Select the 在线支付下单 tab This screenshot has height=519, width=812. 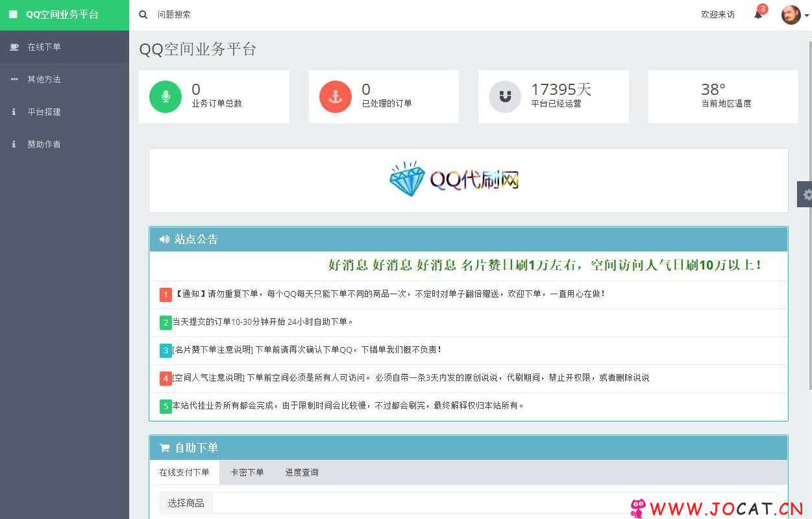coord(184,472)
